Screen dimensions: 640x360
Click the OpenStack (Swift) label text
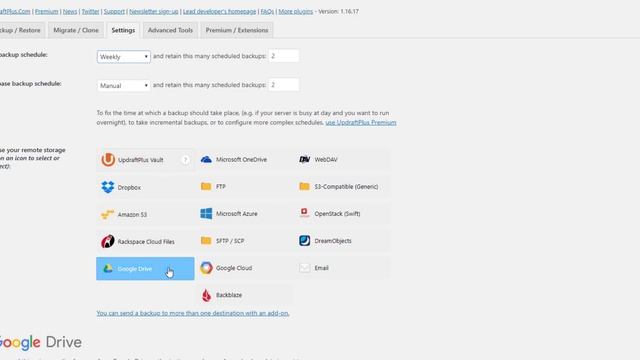(x=337, y=213)
